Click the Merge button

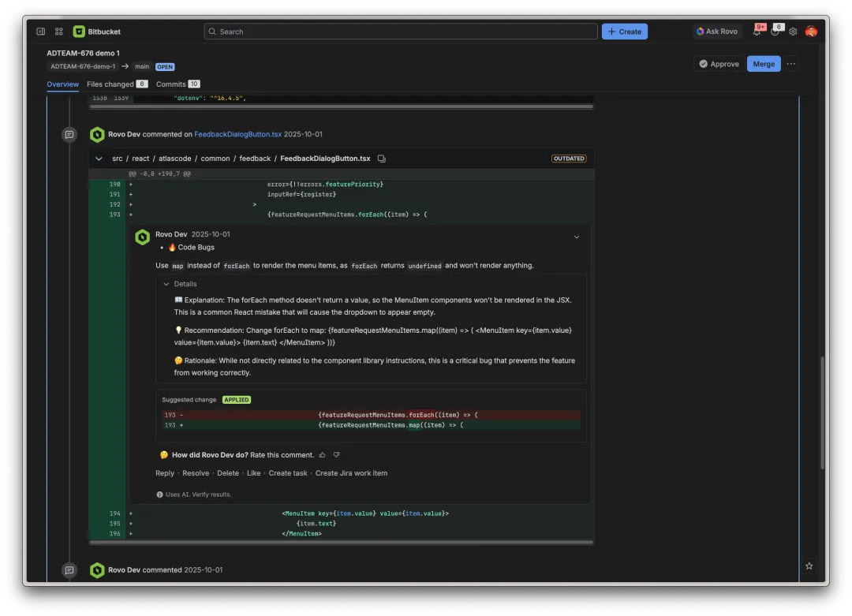[764, 64]
